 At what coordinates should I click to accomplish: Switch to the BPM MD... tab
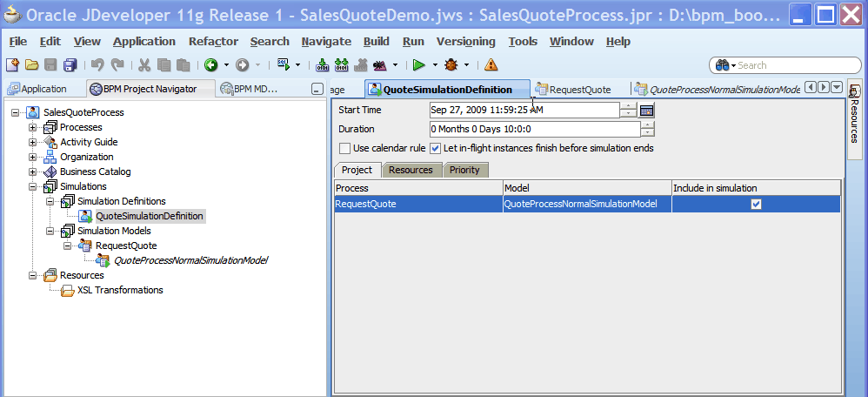coord(249,89)
